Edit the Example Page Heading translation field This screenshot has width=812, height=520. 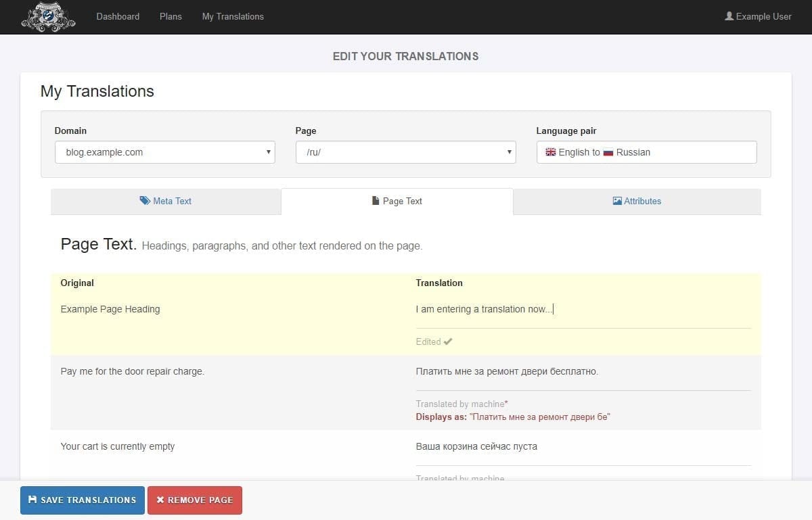[x=583, y=310]
